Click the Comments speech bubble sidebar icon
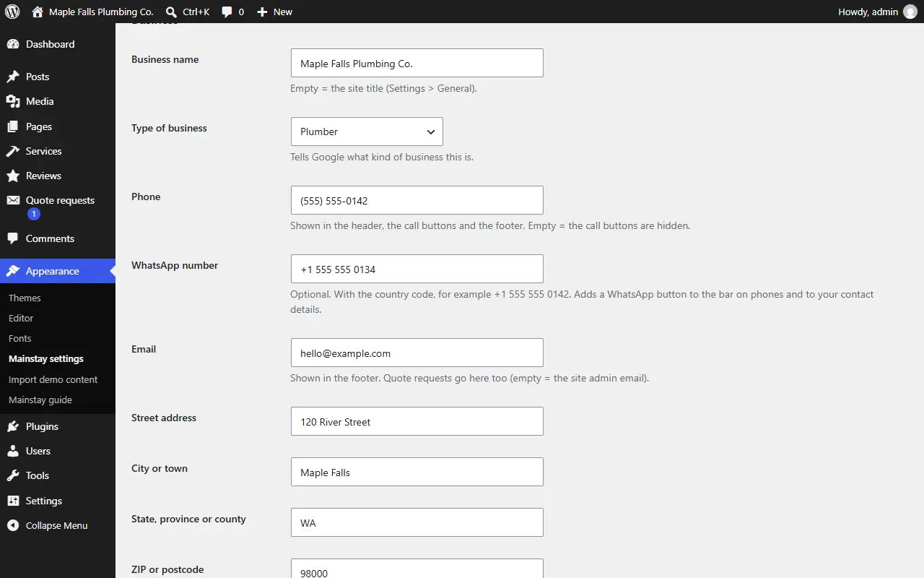This screenshot has width=924, height=578. tap(13, 238)
